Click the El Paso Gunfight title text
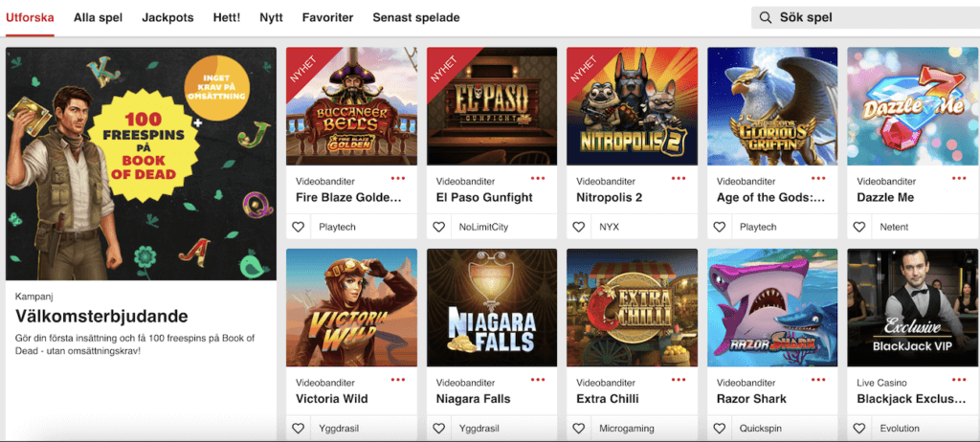This screenshot has height=442, width=980. [484, 197]
